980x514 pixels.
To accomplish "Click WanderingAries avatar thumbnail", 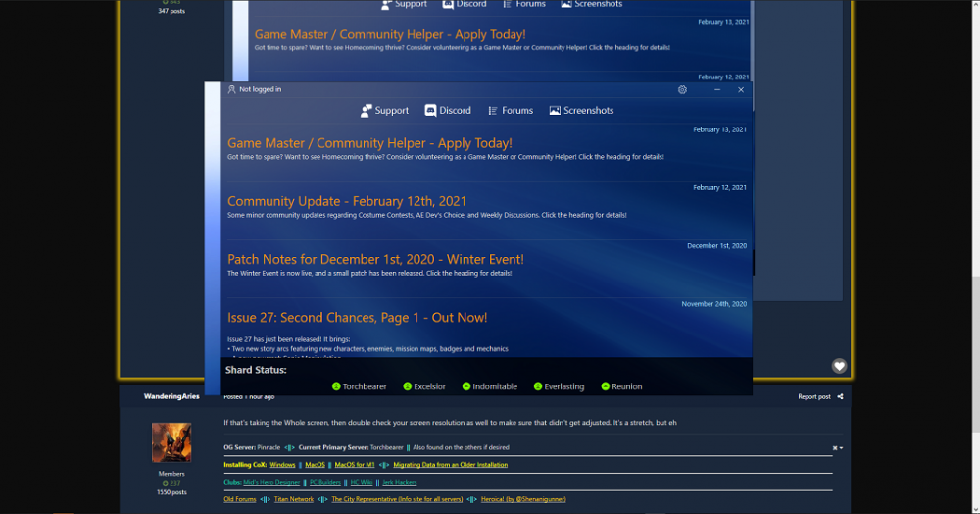I will (x=171, y=442).
